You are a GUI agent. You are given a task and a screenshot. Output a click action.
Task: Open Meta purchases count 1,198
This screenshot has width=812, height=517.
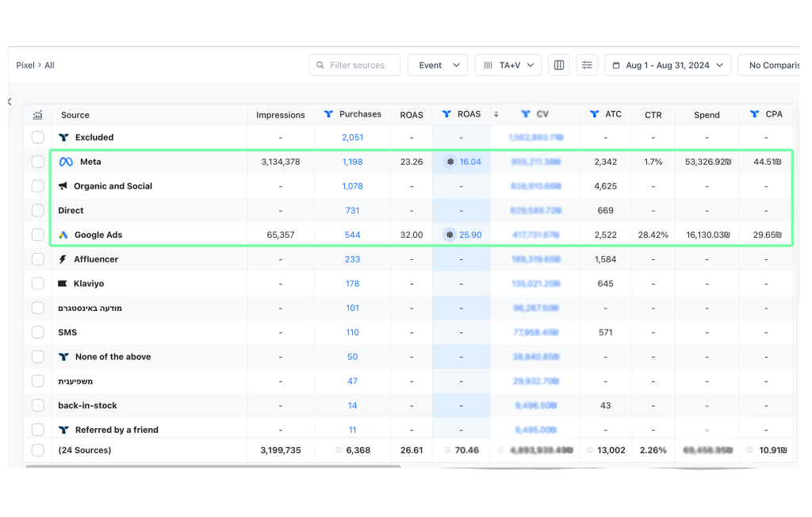pos(352,162)
